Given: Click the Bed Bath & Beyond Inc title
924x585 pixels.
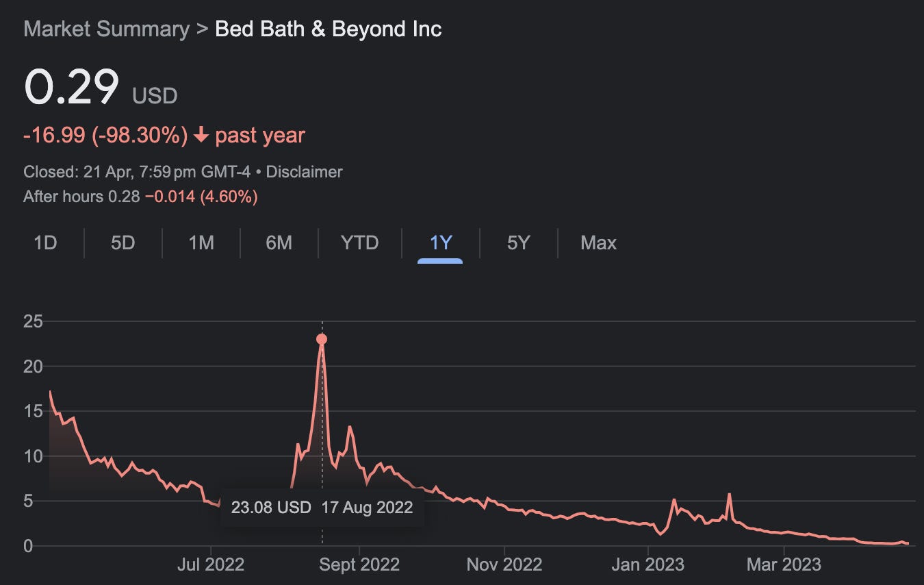Looking at the screenshot, I should (327, 29).
